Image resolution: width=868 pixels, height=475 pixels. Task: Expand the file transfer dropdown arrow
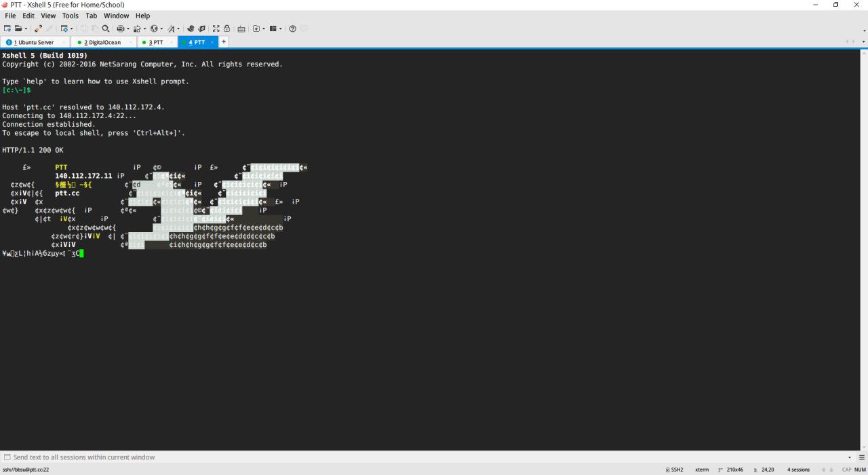tap(145, 28)
